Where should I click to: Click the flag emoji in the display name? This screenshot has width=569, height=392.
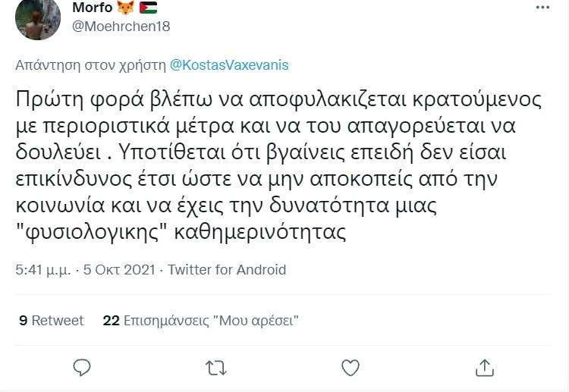coord(148,8)
